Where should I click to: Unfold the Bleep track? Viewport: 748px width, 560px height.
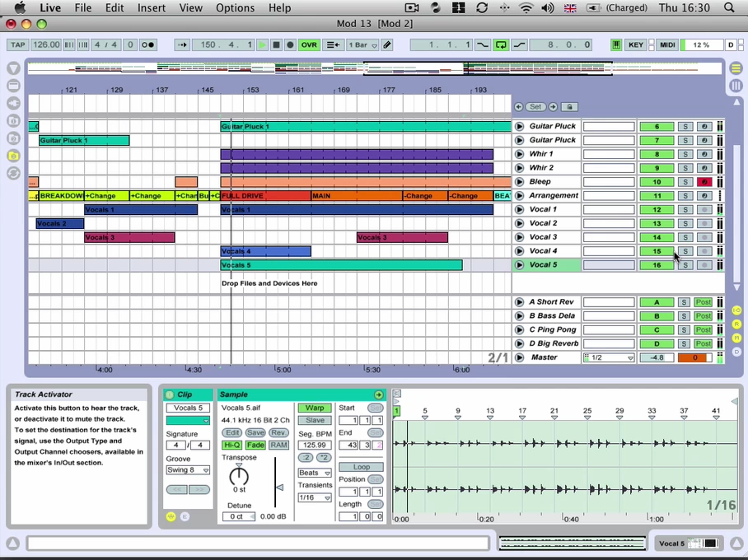520,182
